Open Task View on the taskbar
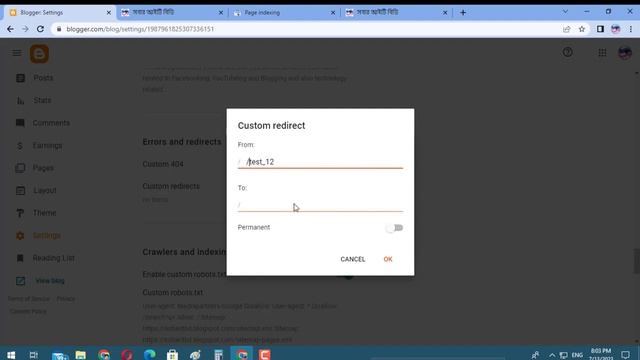This screenshot has height=360, width=640. coord(34,355)
